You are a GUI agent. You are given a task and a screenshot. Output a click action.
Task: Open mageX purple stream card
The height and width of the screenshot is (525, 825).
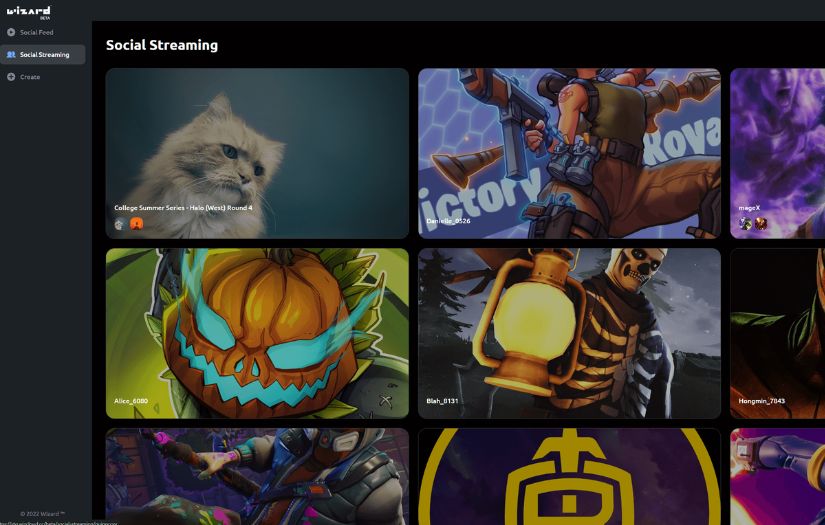778,153
